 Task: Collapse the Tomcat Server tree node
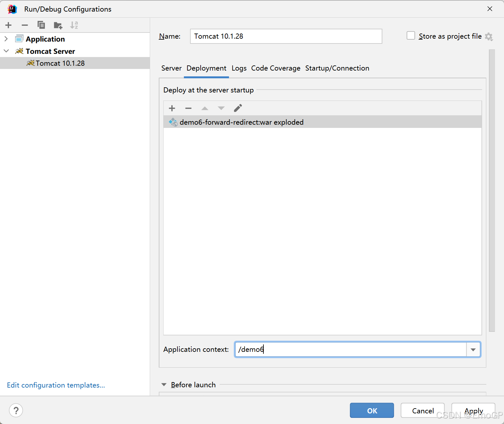6,51
